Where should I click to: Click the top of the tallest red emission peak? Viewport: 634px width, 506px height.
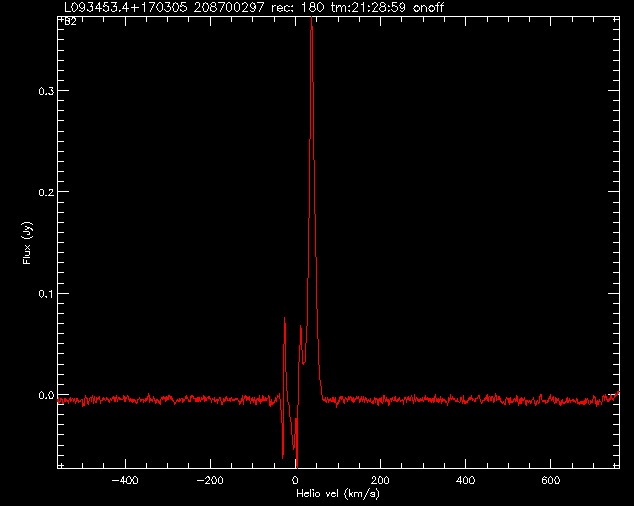click(312, 22)
